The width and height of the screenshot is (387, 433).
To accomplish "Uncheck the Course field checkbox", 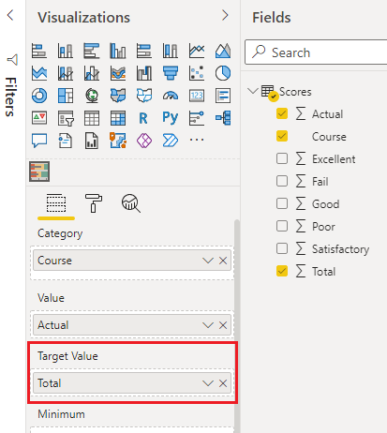I will [282, 136].
